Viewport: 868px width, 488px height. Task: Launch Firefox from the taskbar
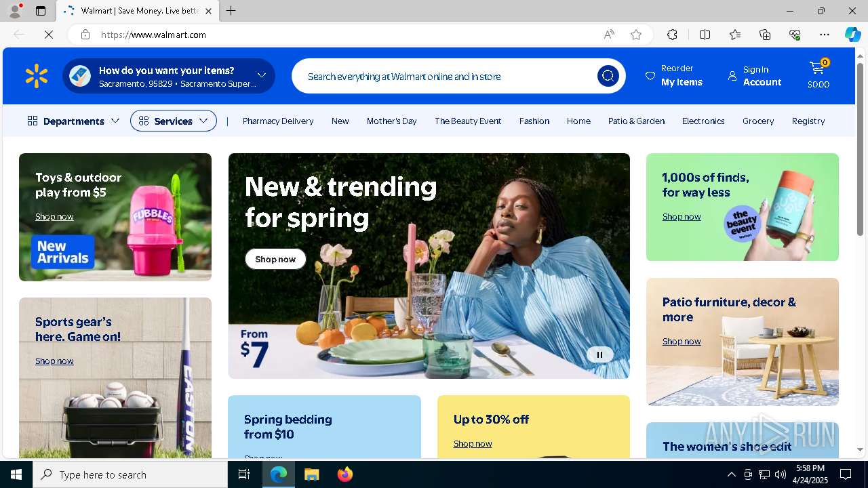pyautogui.click(x=345, y=474)
